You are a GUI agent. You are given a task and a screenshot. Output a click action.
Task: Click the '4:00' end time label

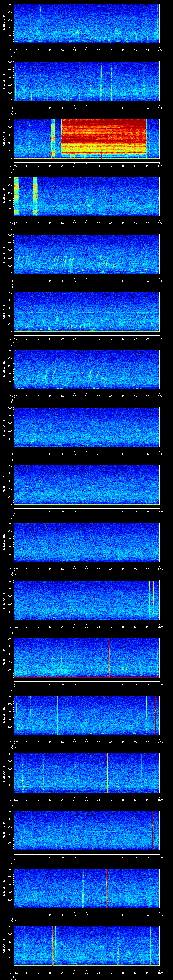(x=160, y=166)
